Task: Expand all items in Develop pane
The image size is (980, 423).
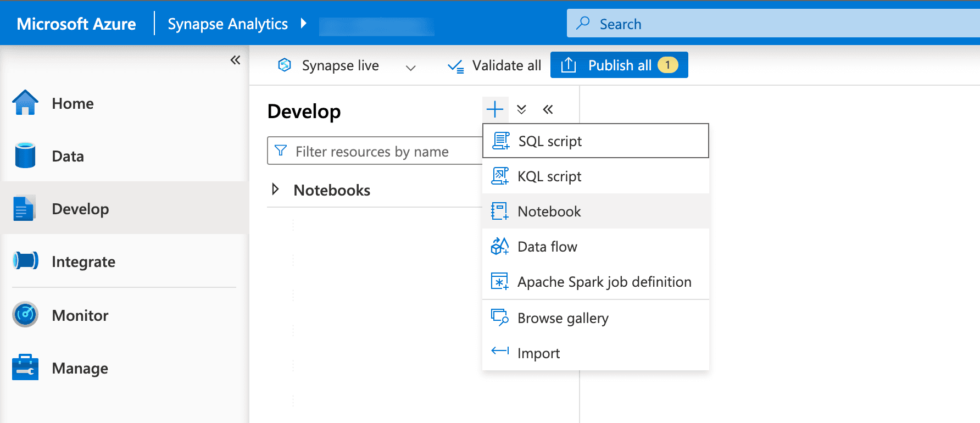Action: [522, 109]
